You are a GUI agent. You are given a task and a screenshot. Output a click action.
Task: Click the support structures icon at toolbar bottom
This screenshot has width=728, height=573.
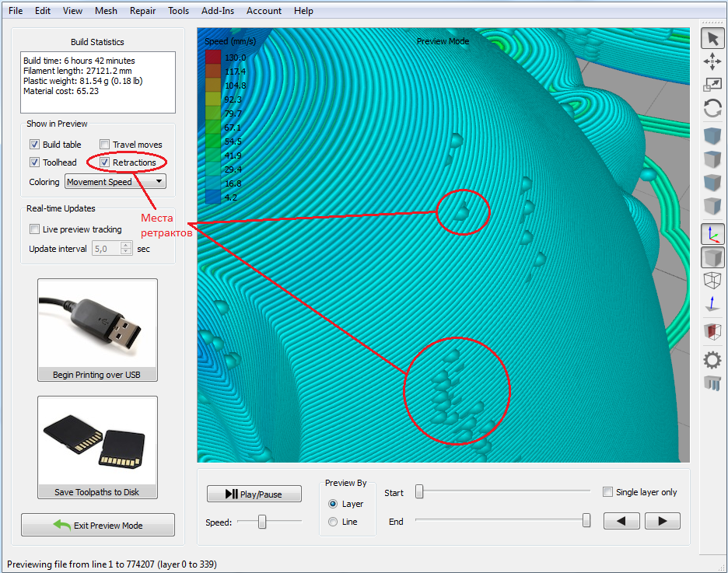coord(712,383)
